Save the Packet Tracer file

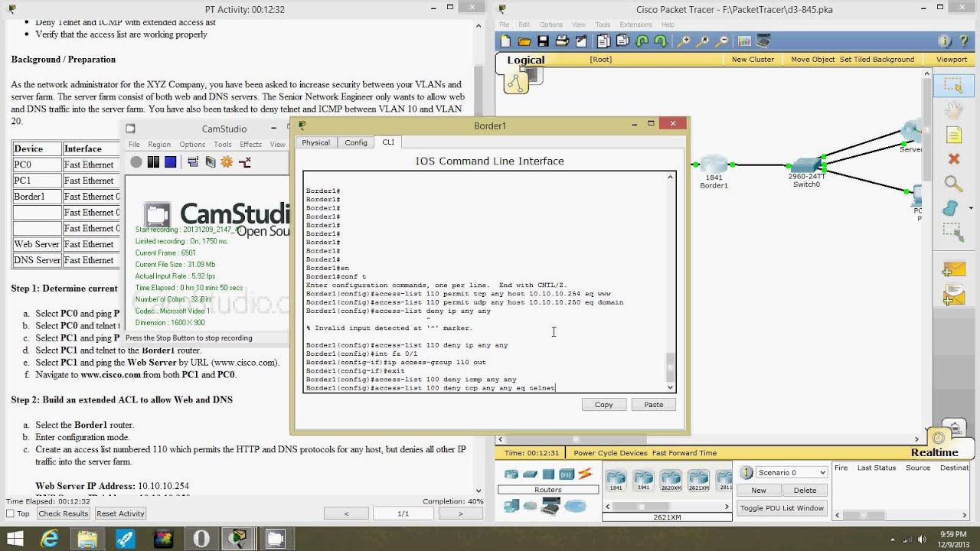tap(543, 41)
